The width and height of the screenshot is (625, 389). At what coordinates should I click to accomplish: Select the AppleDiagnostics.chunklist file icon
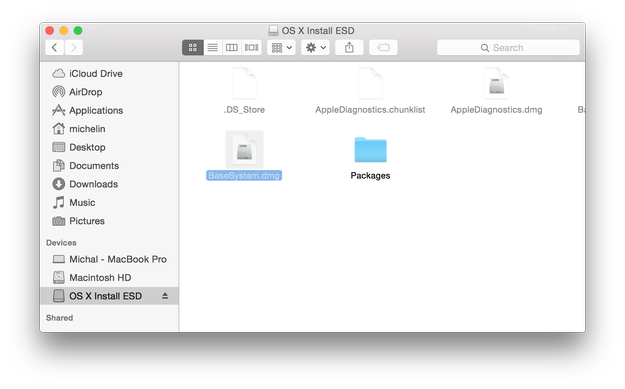(370, 84)
